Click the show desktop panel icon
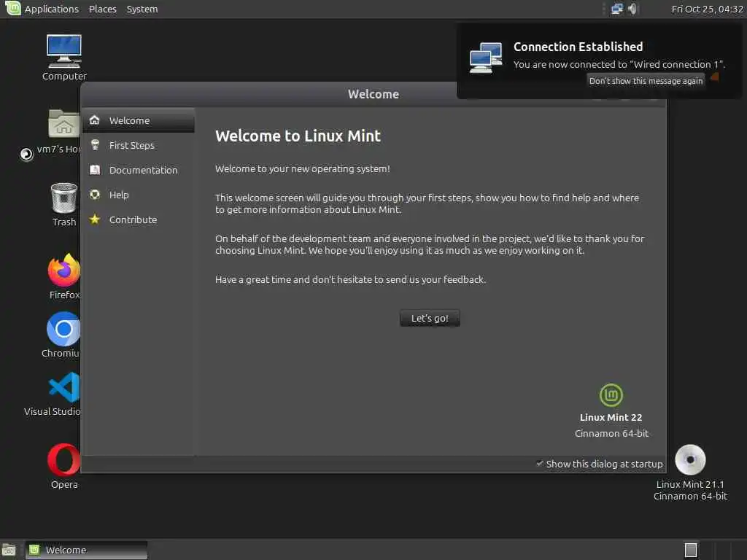 pos(9,550)
